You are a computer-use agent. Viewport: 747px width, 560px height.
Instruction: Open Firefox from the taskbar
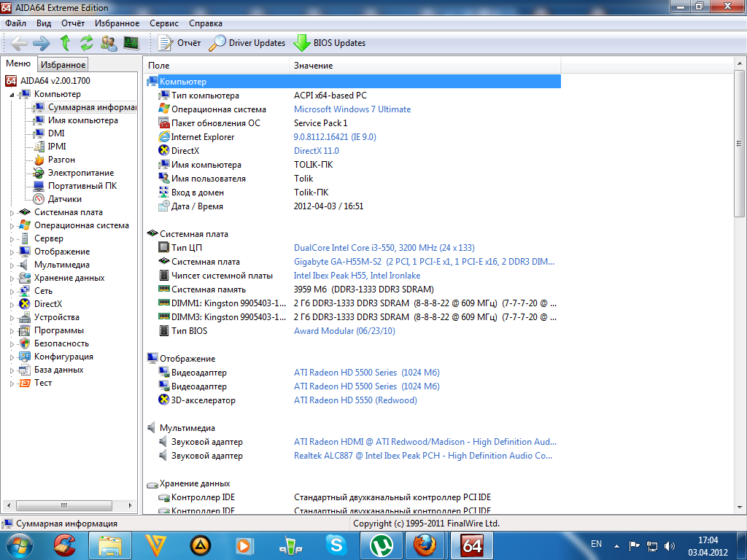[x=425, y=545]
